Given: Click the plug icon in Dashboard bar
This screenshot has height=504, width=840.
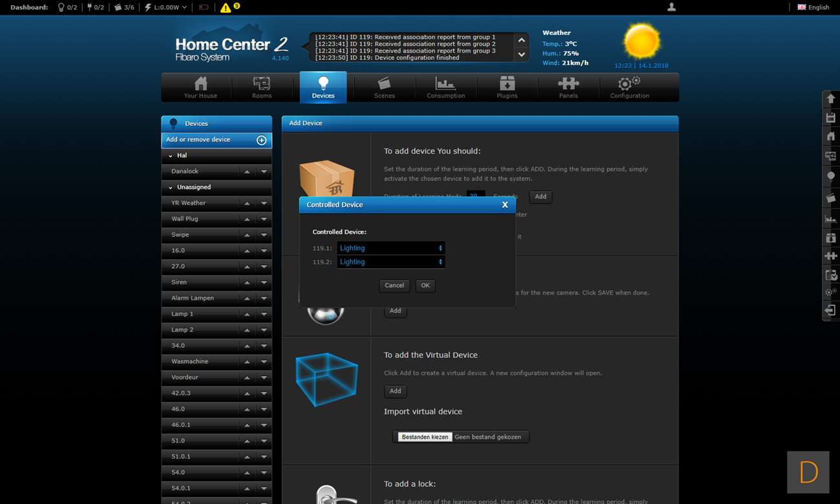Looking at the screenshot, I should point(89,8).
